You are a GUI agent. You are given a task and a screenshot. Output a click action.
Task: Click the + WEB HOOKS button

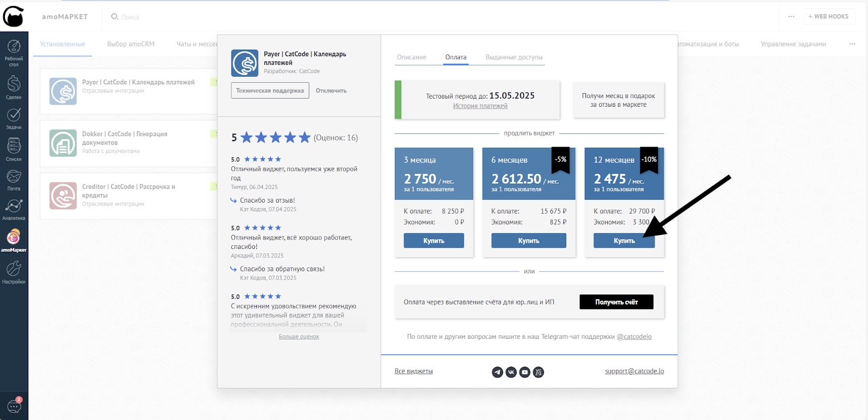pyautogui.click(x=828, y=16)
